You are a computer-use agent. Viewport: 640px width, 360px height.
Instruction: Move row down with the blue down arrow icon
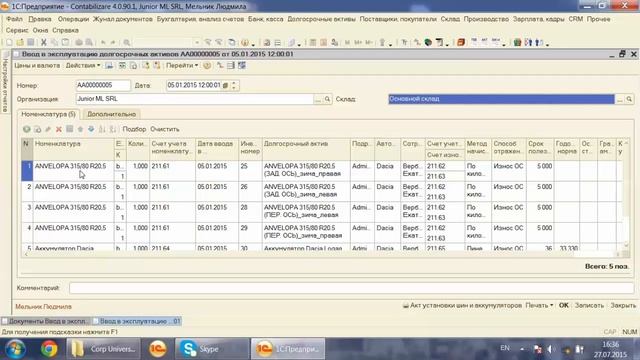(x=91, y=129)
